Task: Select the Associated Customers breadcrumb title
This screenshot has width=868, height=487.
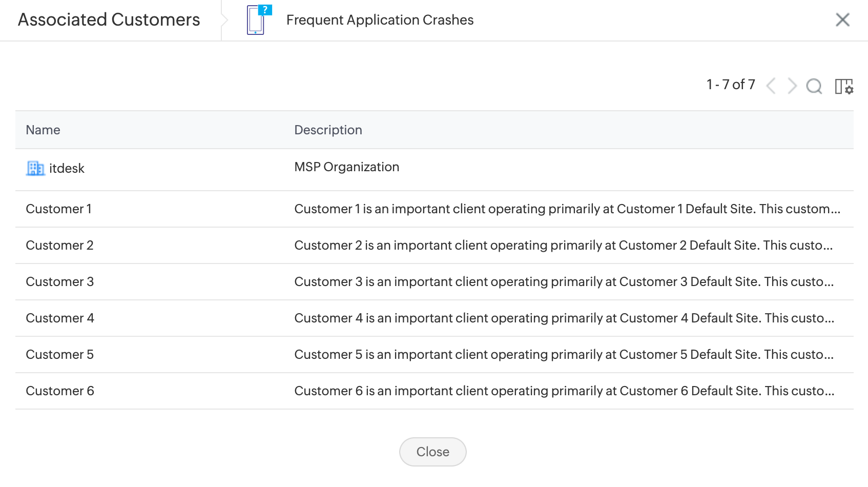Action: pyautogui.click(x=109, y=20)
